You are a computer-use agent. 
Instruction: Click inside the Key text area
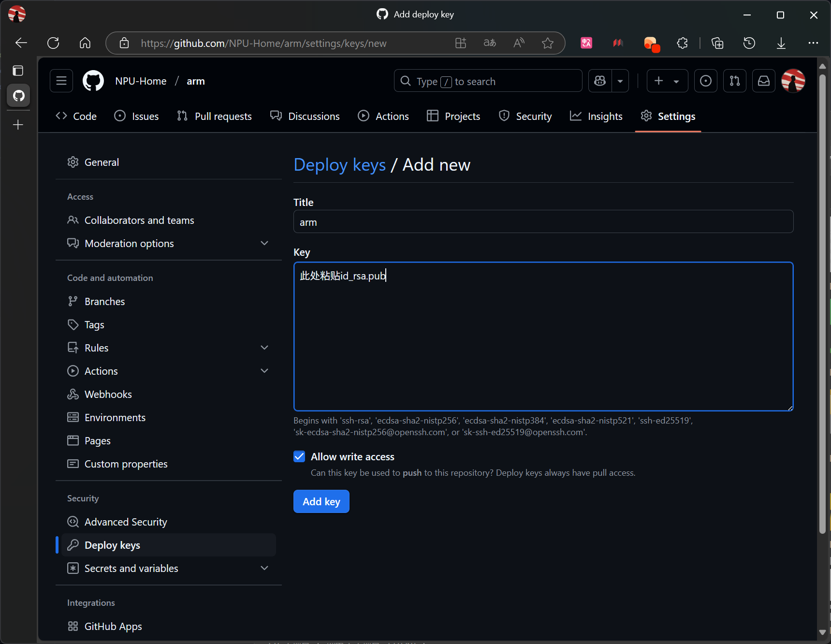pyautogui.click(x=543, y=337)
